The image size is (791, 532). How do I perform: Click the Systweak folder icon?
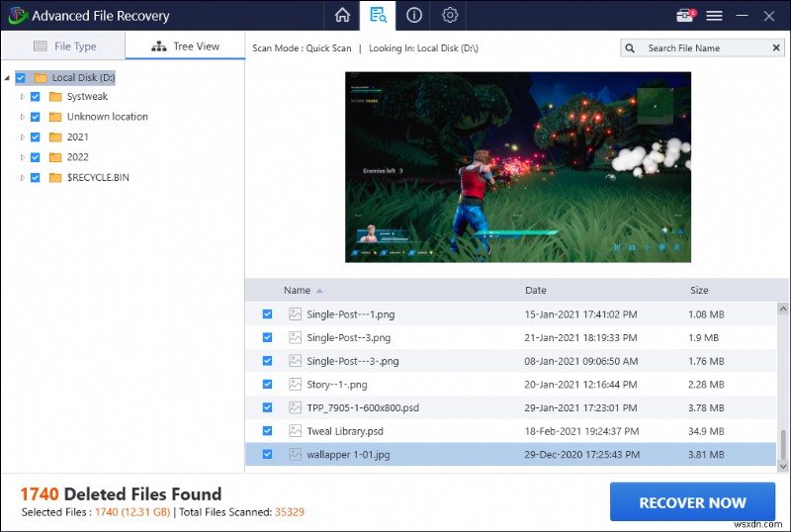(x=55, y=96)
